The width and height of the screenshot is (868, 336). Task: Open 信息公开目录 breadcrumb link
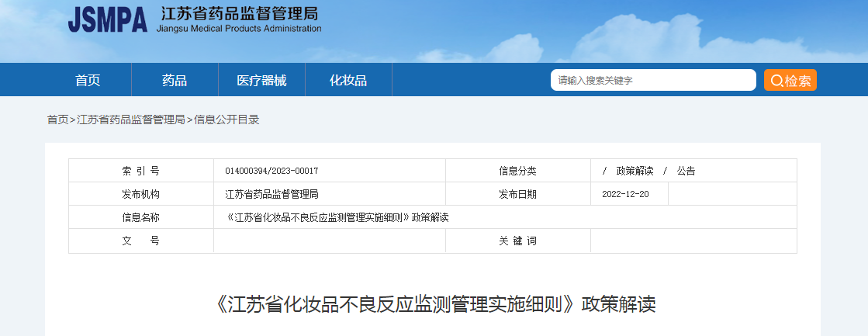click(x=227, y=120)
